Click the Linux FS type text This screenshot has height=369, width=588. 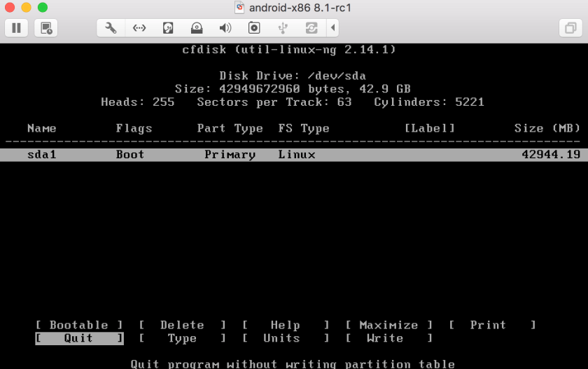[x=297, y=155]
